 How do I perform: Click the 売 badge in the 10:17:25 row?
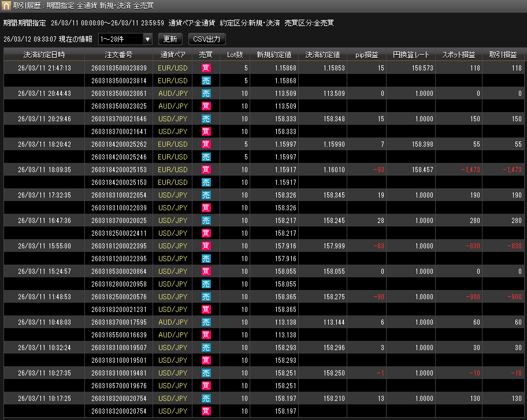pos(206,399)
